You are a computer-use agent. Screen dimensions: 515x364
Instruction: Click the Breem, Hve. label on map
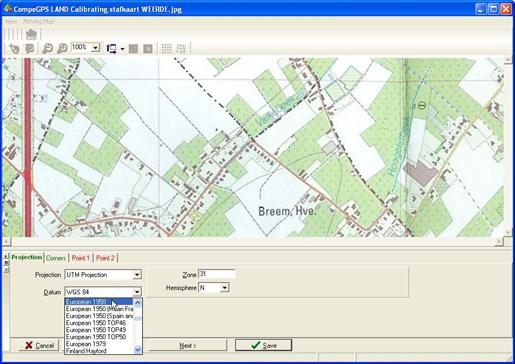pos(287,211)
